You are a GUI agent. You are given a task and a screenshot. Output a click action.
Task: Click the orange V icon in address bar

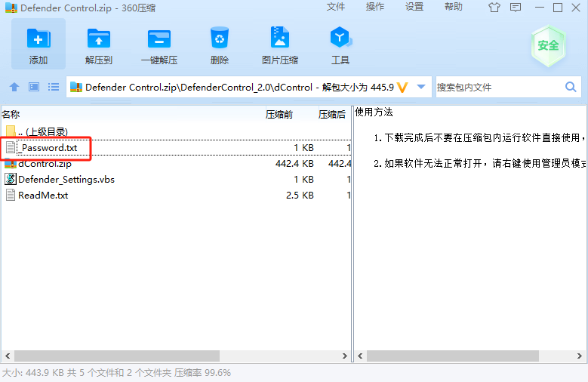[x=402, y=88]
